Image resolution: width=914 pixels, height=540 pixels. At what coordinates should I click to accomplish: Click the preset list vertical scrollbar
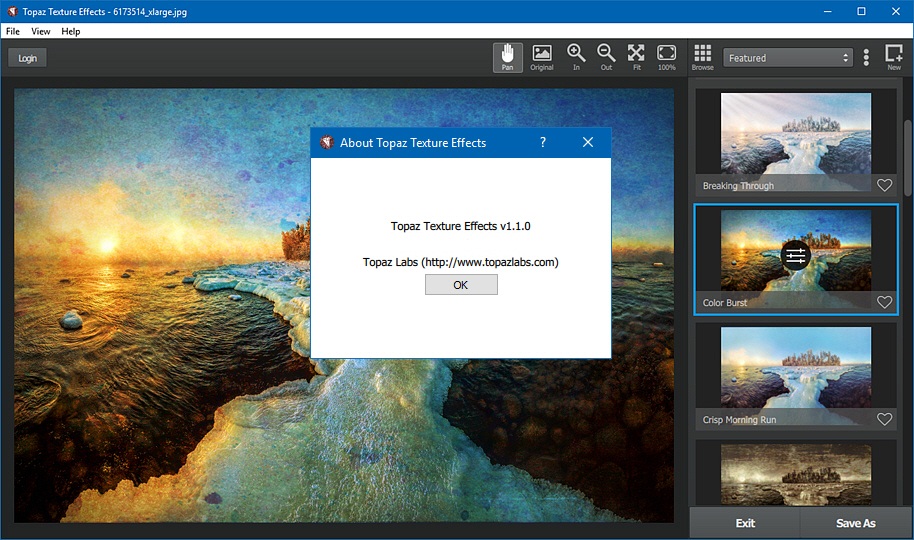pyautogui.click(x=907, y=157)
